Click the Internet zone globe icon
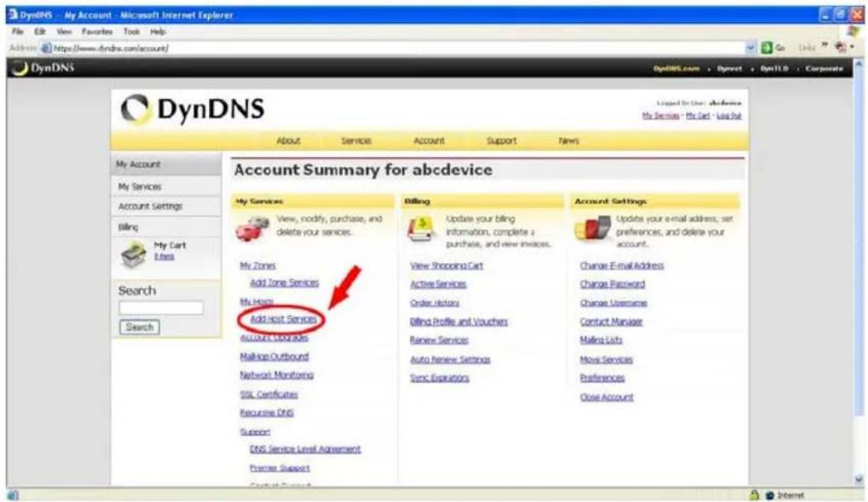This screenshot has width=868, height=502. point(769,495)
